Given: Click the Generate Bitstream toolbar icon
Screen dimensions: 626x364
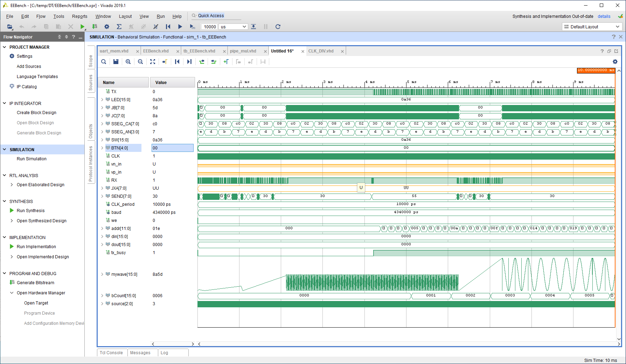Looking at the screenshot, I should (95, 27).
